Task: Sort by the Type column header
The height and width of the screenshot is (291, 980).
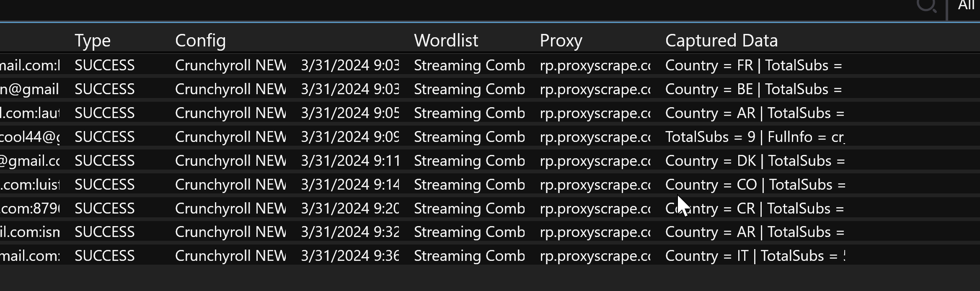Action: (93, 41)
